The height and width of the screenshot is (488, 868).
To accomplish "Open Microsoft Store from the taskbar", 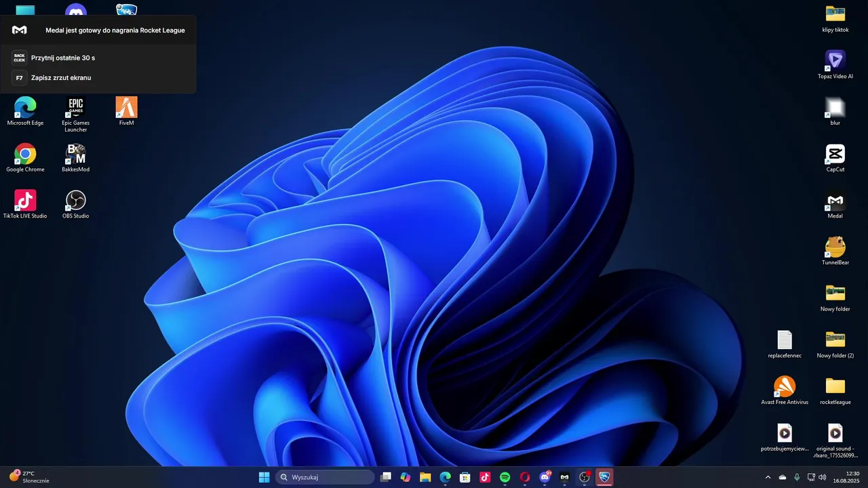I will point(465,477).
